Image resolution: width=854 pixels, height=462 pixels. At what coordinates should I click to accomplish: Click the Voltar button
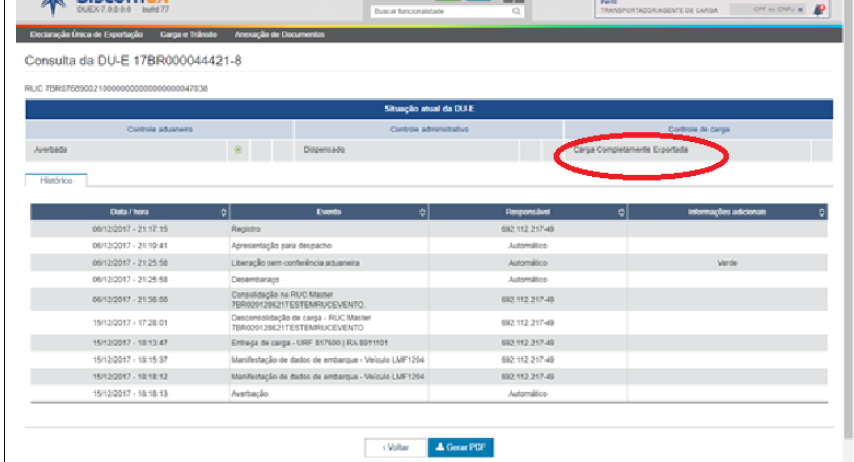click(x=395, y=448)
